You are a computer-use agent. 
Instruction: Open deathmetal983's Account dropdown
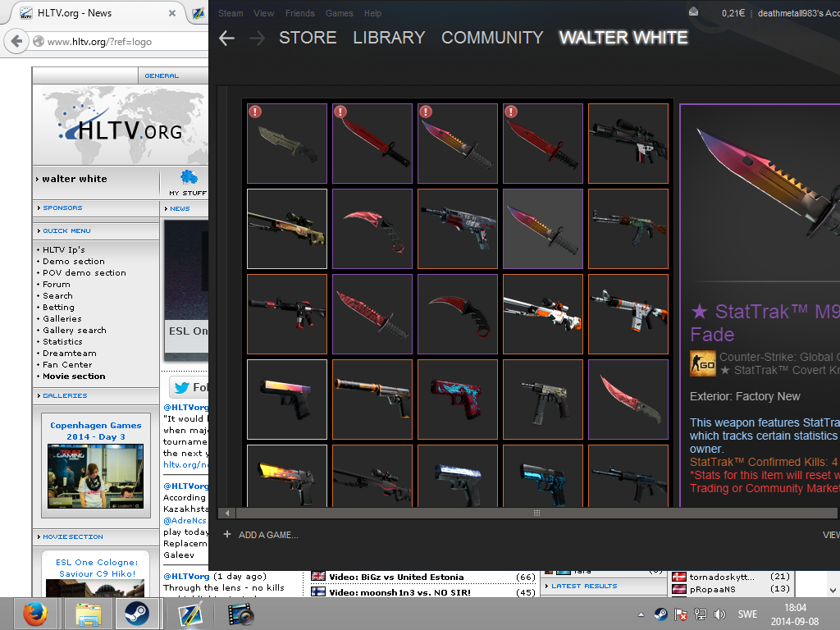(798, 13)
